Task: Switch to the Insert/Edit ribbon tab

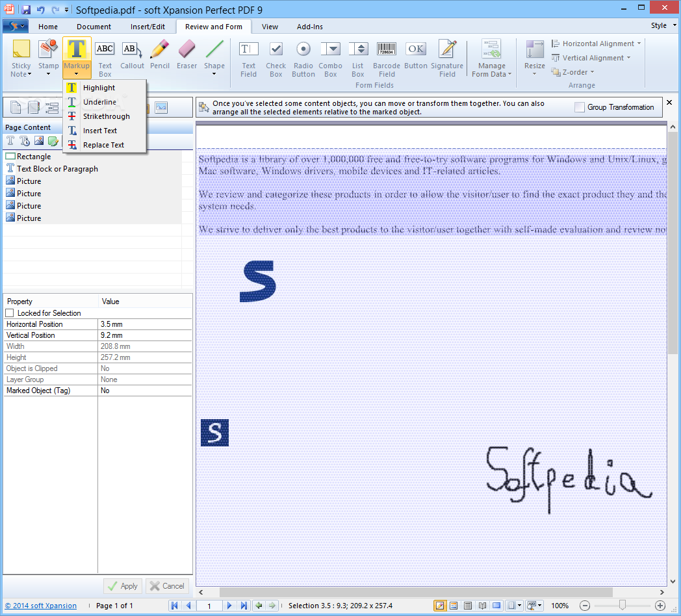Action: (148, 27)
